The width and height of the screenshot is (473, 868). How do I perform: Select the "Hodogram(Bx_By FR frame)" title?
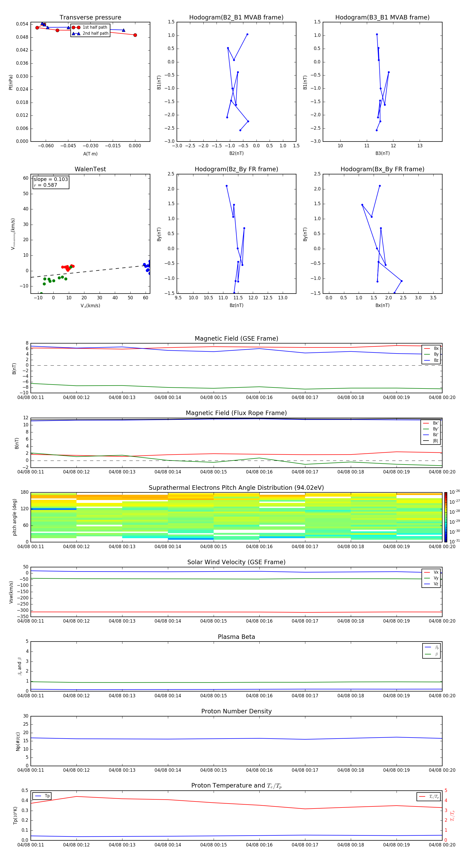[382, 169]
